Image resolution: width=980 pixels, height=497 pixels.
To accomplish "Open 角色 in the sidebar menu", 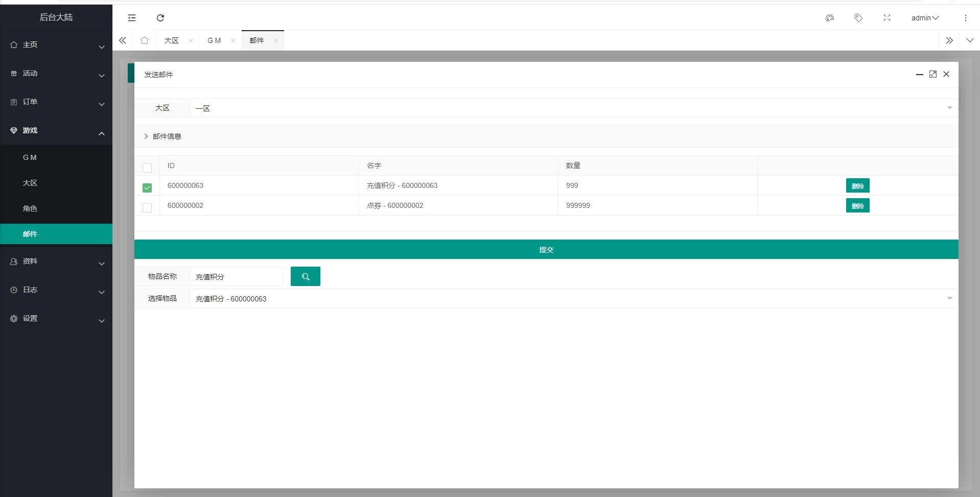I will [30, 208].
